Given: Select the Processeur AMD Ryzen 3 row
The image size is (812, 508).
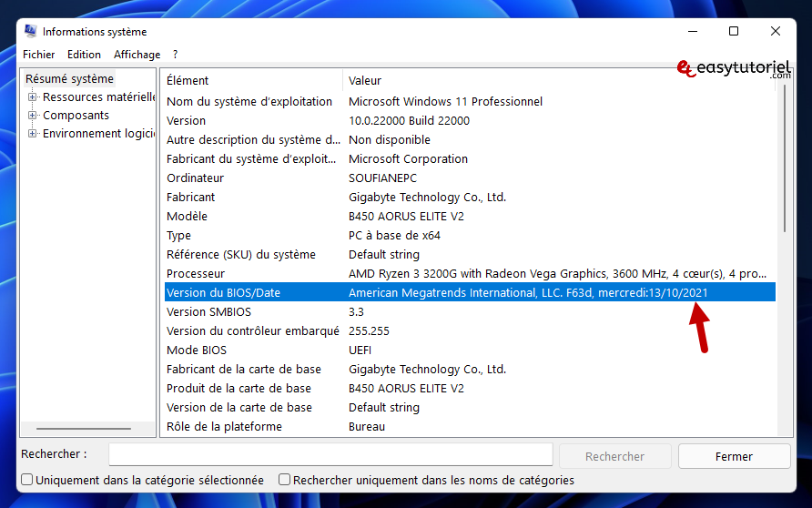Looking at the screenshot, I should pyautogui.click(x=470, y=274).
